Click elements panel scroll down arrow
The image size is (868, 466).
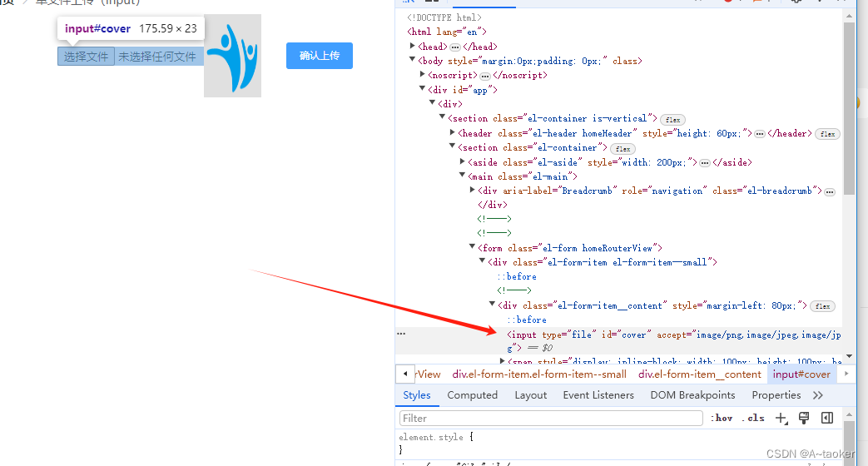pyautogui.click(x=849, y=356)
